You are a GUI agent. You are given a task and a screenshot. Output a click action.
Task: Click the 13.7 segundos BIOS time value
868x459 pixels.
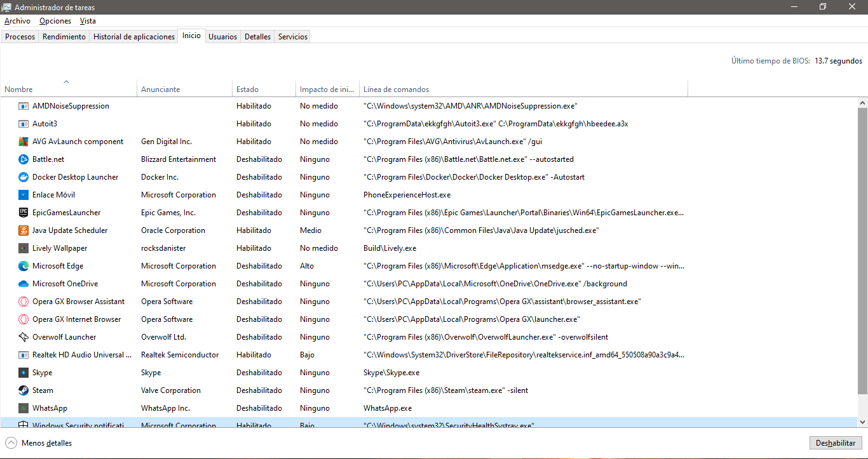click(839, 61)
